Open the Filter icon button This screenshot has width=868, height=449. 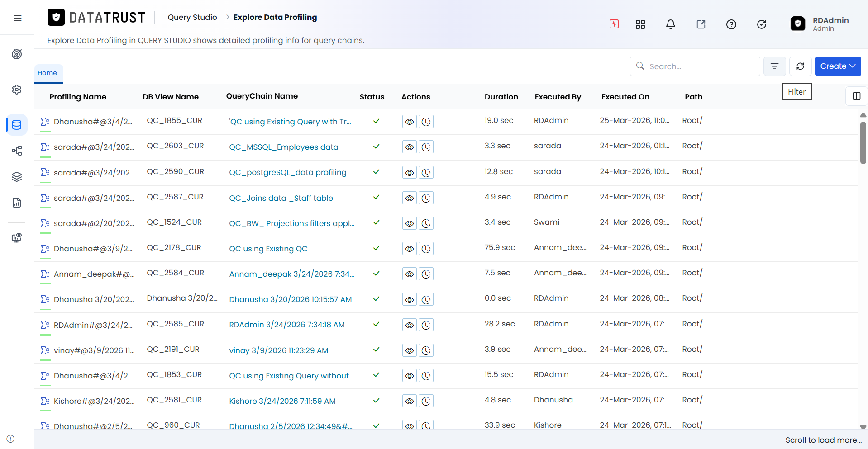(774, 66)
